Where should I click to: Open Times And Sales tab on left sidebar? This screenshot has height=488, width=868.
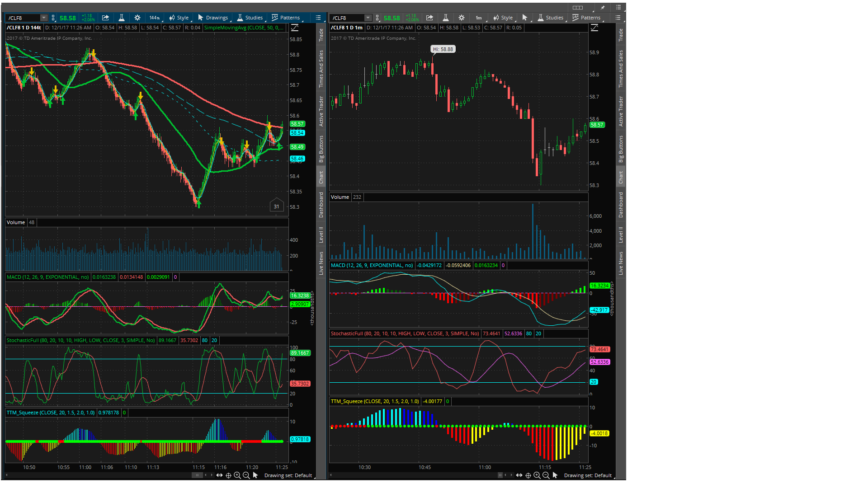[x=321, y=69]
